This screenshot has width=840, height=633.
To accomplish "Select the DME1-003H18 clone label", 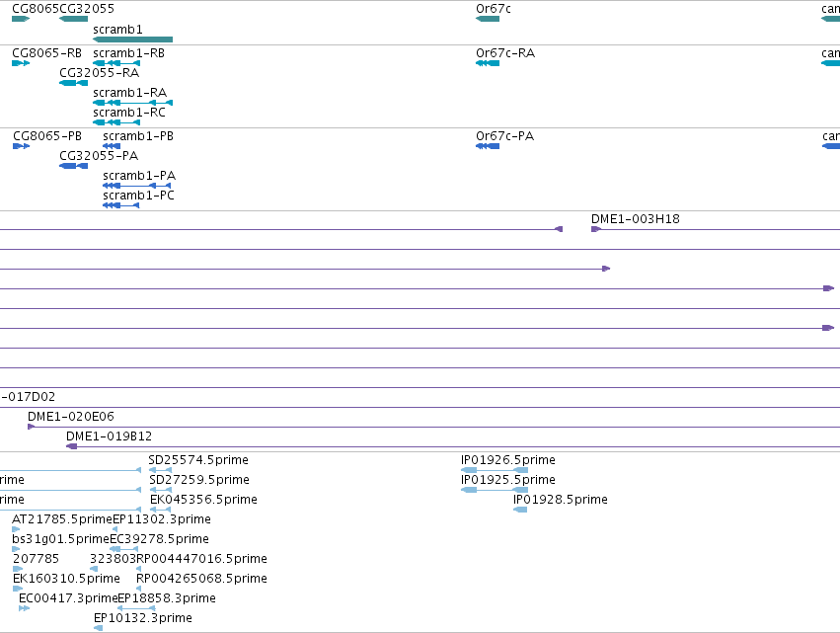I will 636,219.
